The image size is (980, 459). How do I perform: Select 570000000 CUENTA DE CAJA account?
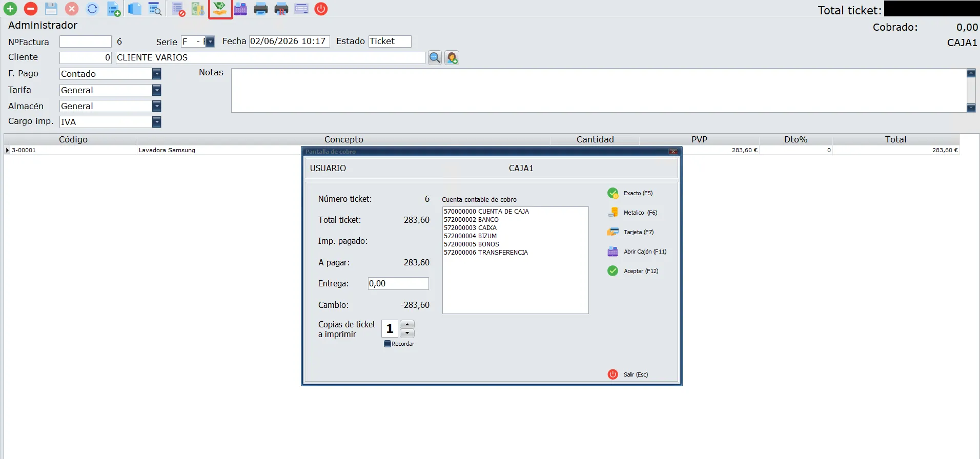click(486, 212)
